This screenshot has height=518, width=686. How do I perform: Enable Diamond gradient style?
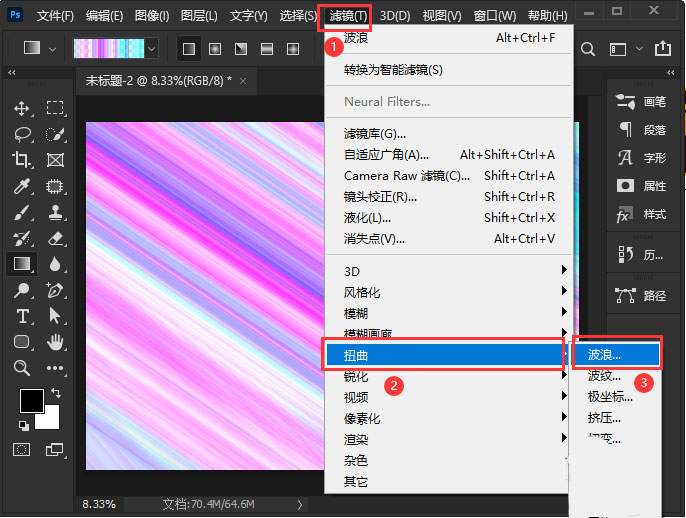(293, 49)
